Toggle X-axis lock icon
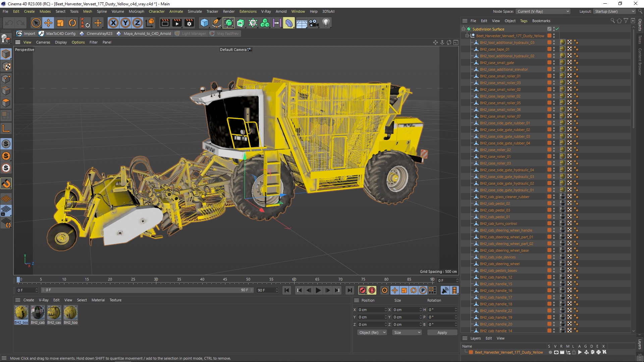 click(113, 23)
